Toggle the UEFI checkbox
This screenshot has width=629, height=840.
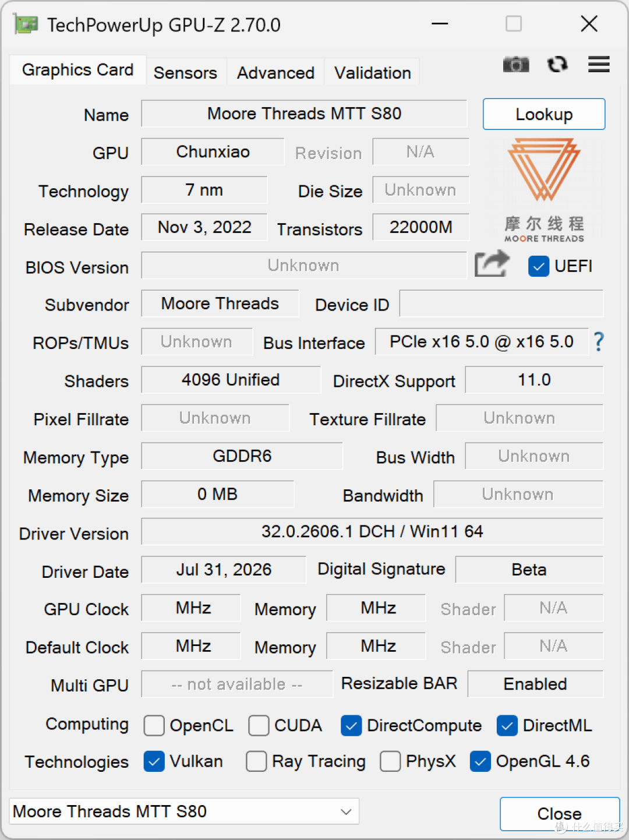(539, 266)
